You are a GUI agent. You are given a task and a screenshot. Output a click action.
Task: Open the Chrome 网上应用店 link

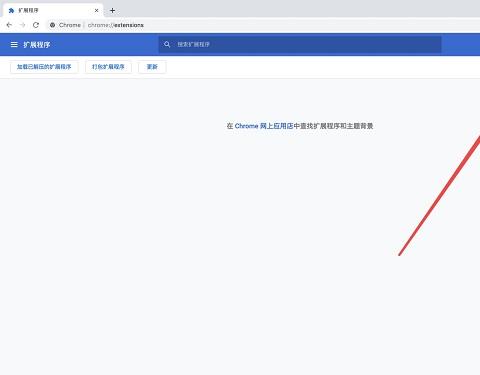264,126
